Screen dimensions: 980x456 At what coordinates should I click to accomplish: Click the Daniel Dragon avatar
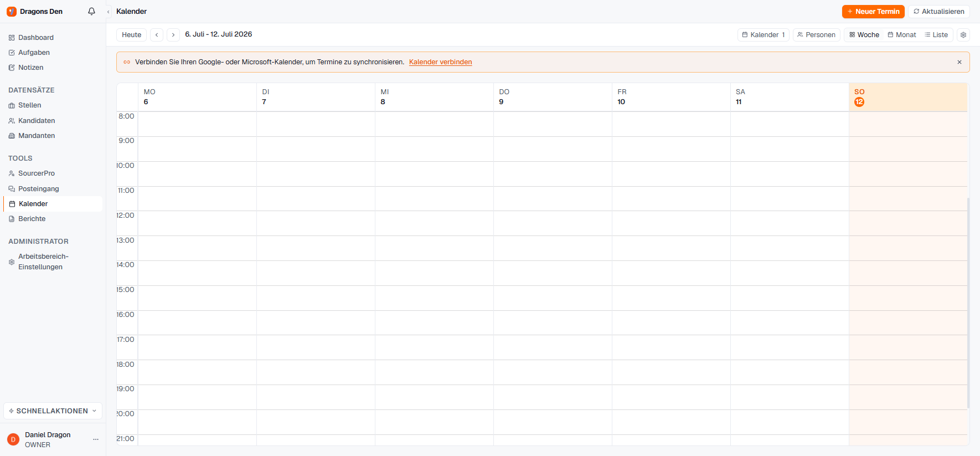point(13,439)
